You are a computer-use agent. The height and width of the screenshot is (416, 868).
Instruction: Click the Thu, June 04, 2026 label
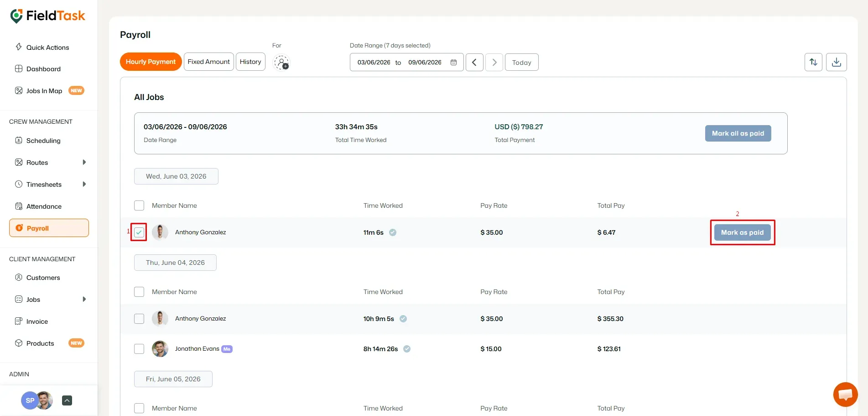(x=175, y=263)
